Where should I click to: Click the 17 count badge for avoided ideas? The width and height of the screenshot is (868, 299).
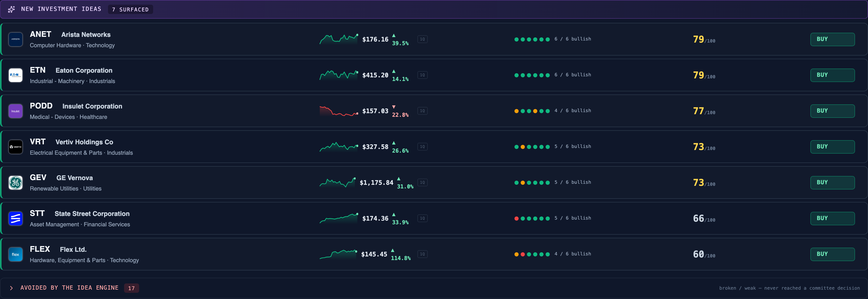[131, 288]
